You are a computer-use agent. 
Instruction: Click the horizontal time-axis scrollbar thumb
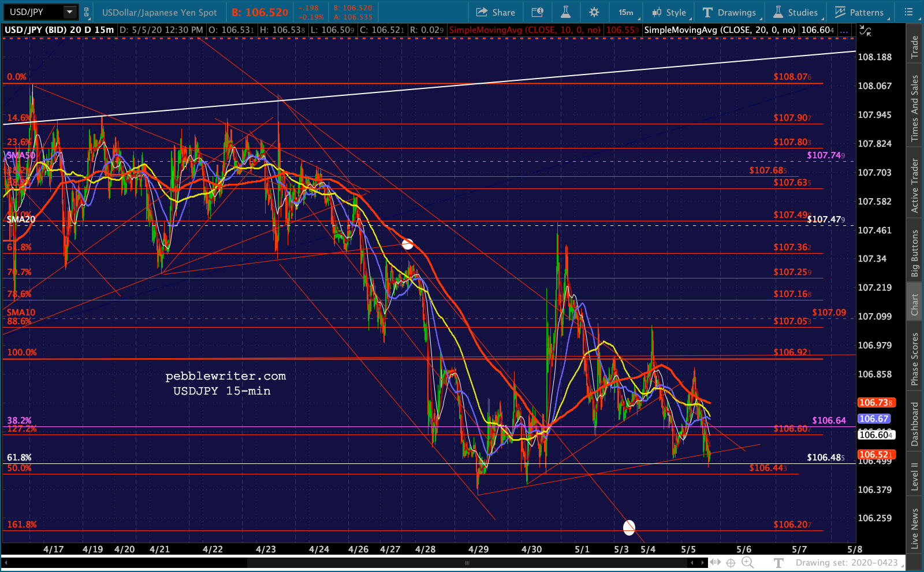tap(467, 562)
